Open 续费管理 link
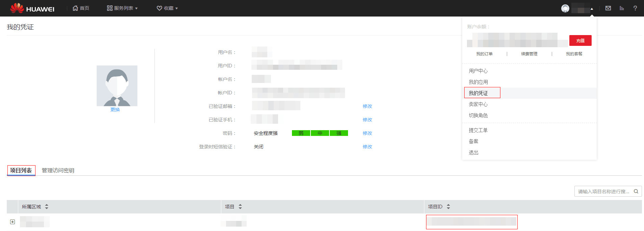 pyautogui.click(x=529, y=54)
